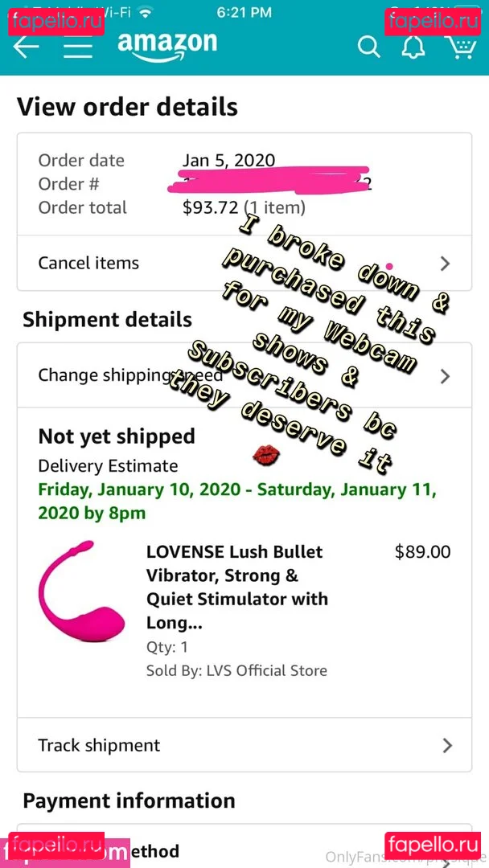
Task: Open the hamburger navigation menu
Action: tap(78, 47)
